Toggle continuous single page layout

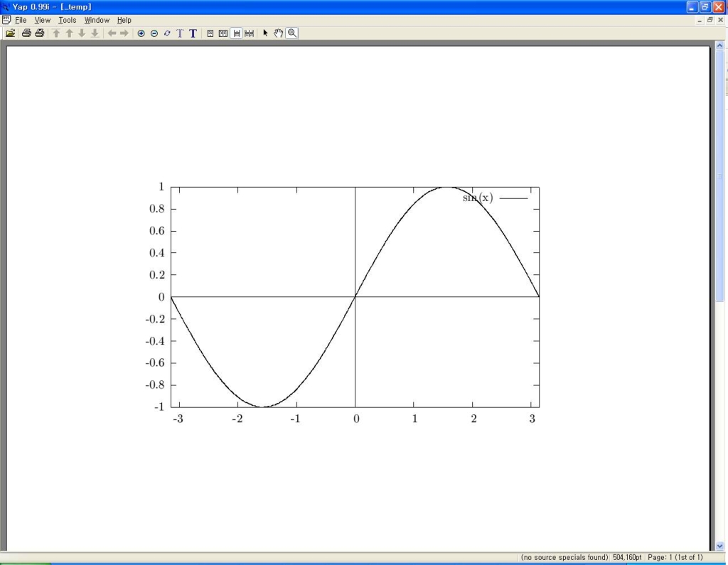click(x=236, y=33)
